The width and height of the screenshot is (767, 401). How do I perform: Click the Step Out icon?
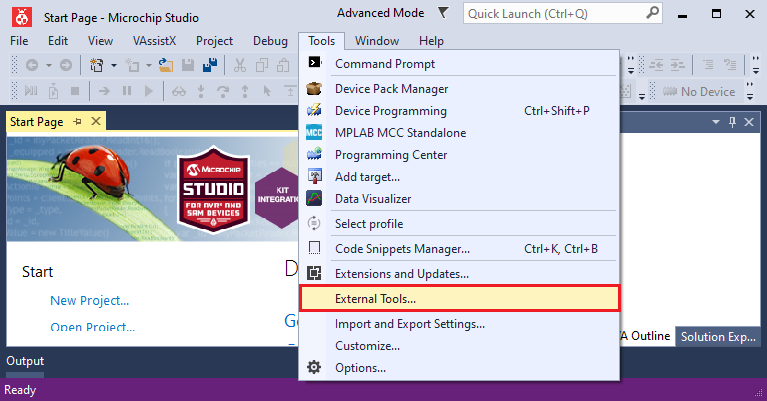(245, 91)
